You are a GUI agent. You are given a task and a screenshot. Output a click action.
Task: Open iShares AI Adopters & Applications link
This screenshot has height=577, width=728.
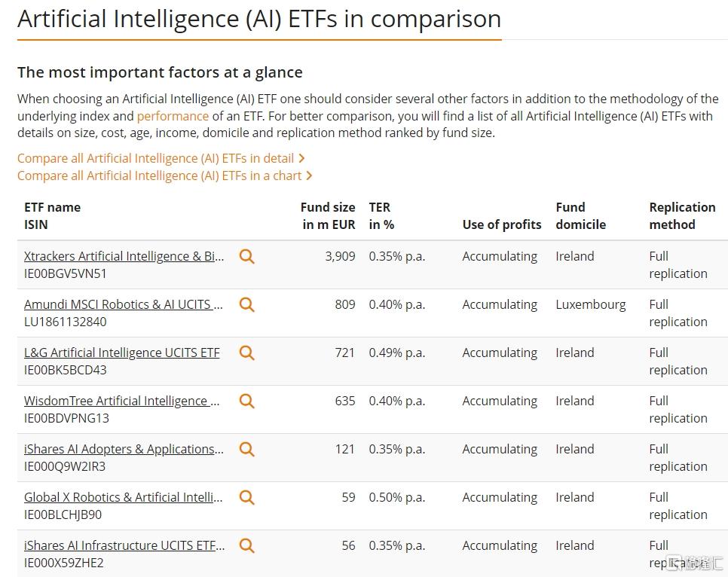(x=124, y=450)
